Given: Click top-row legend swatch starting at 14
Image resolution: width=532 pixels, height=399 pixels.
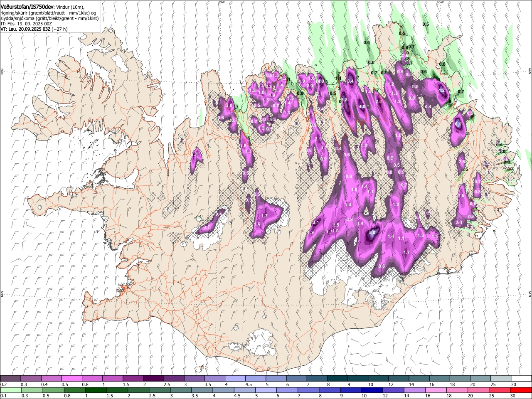Looking at the screenshot, I should [419, 378].
